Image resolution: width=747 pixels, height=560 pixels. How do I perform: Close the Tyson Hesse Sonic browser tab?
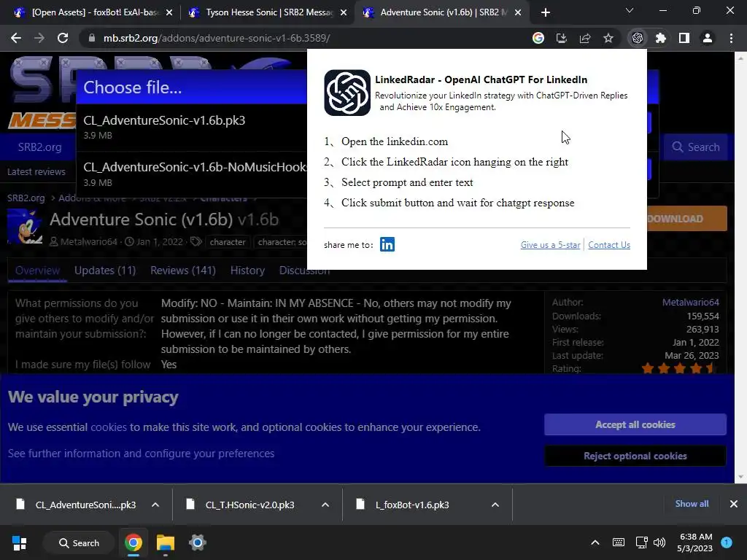[x=344, y=13]
